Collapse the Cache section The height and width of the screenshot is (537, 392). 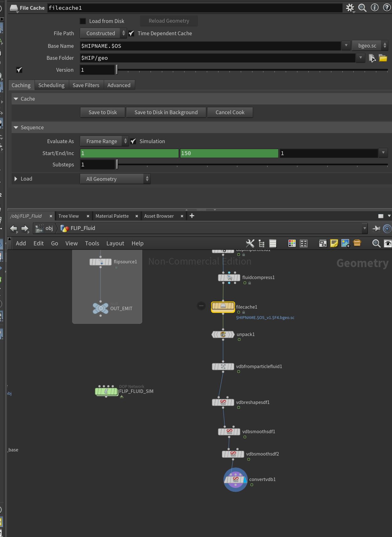pos(16,99)
